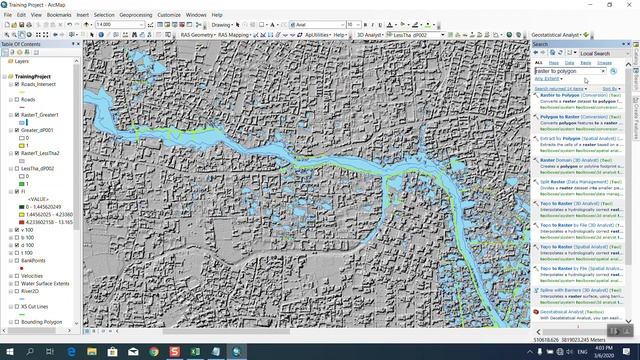This screenshot has height=360, width=640.
Task: Check the LessTha_dP002 layer checkbox
Action: point(17,168)
